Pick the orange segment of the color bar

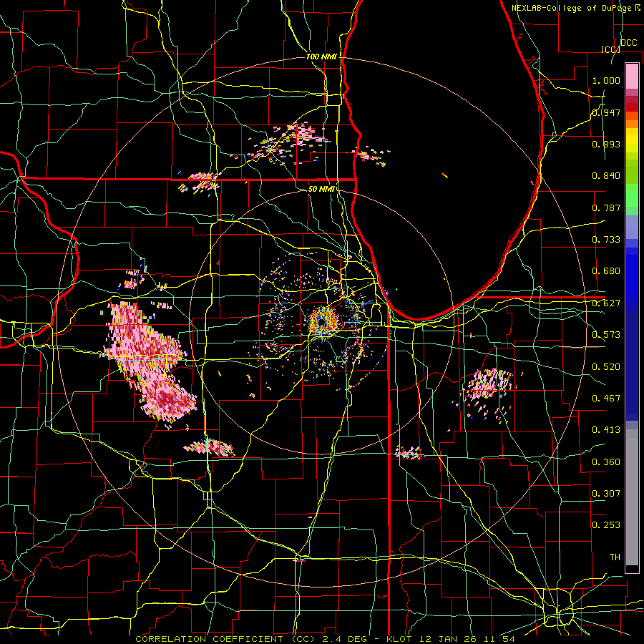pos(632,124)
